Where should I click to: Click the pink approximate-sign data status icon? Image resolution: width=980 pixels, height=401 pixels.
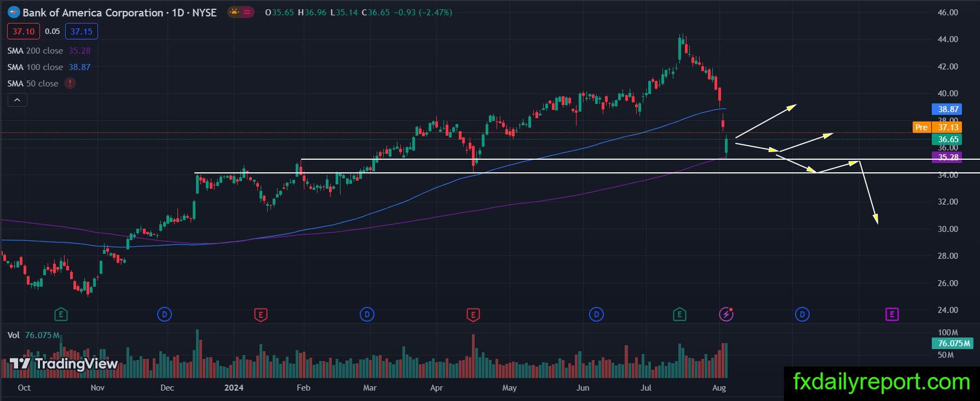pos(247,12)
